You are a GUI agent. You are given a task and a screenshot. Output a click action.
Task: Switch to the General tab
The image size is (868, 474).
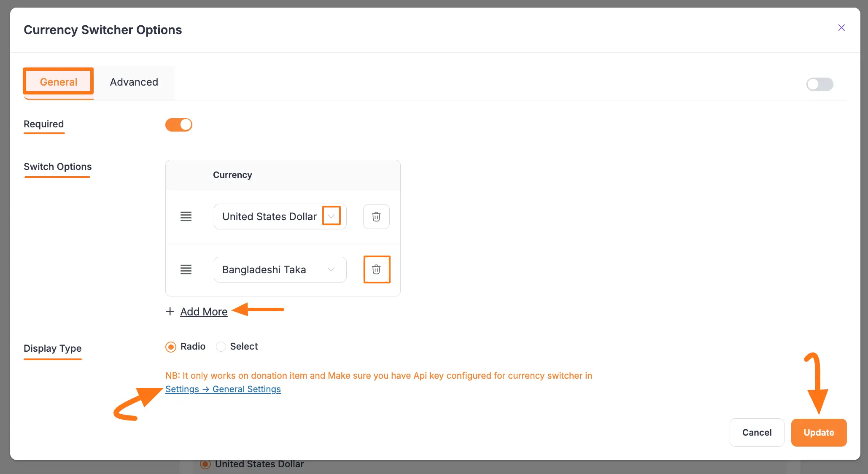(58, 82)
